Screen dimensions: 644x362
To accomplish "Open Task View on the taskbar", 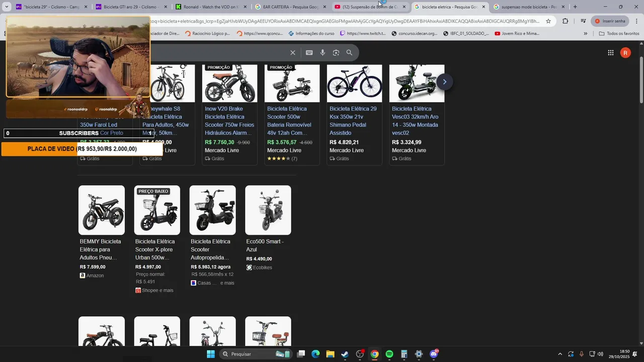I will point(301,354).
